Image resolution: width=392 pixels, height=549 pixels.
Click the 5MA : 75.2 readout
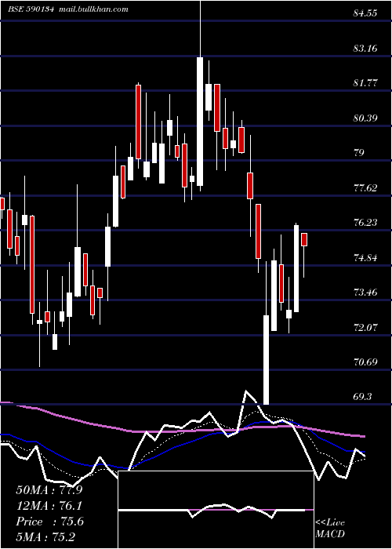45,536
